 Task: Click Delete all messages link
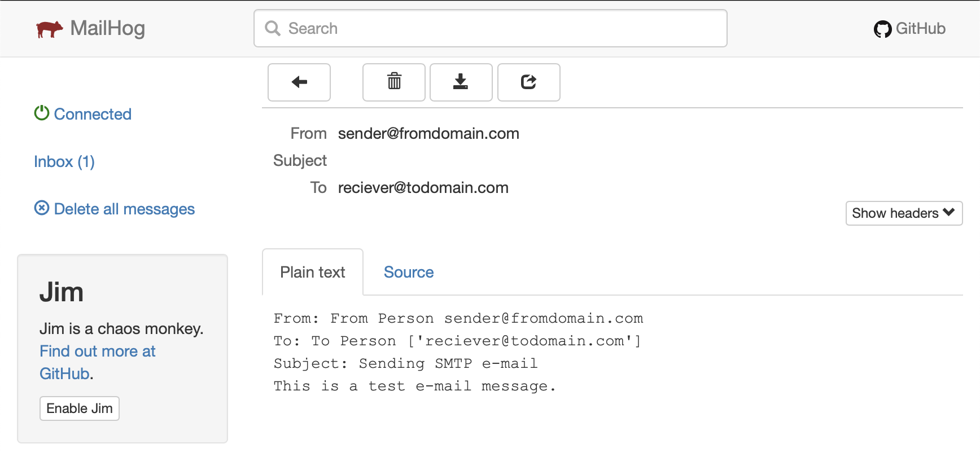pos(124,209)
